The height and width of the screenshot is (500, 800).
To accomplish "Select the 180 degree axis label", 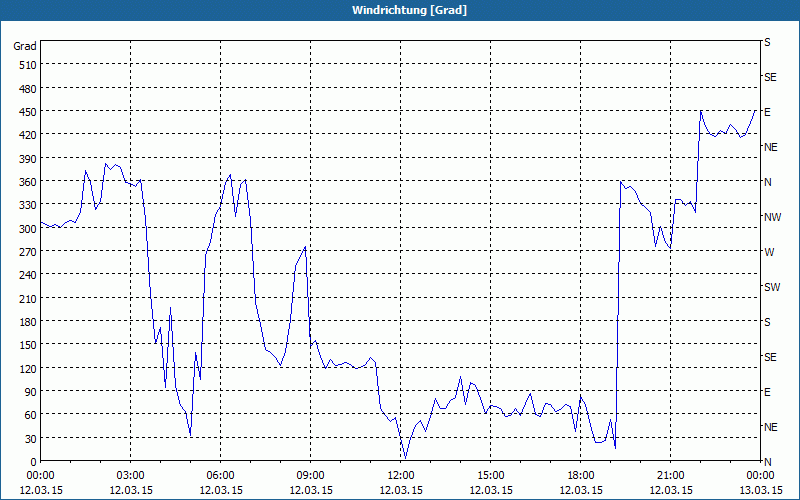I will point(28,322).
